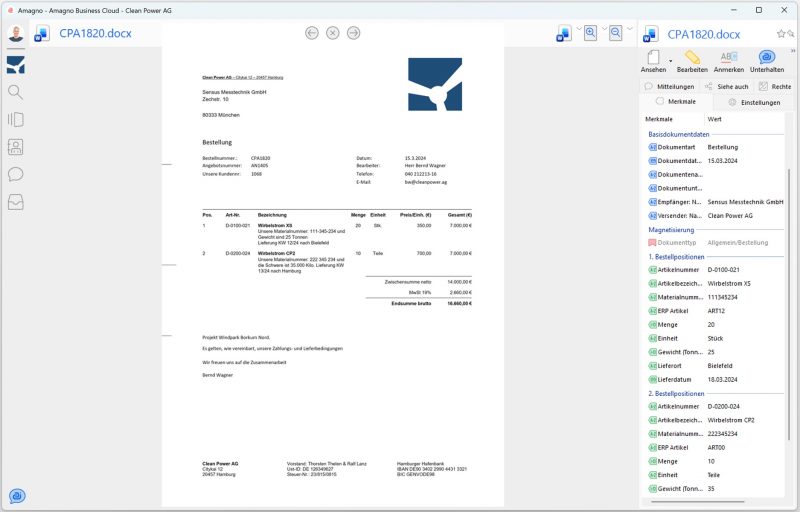Zoom out of the document preview
Viewport: 800px width, 512px height.
[x=616, y=33]
